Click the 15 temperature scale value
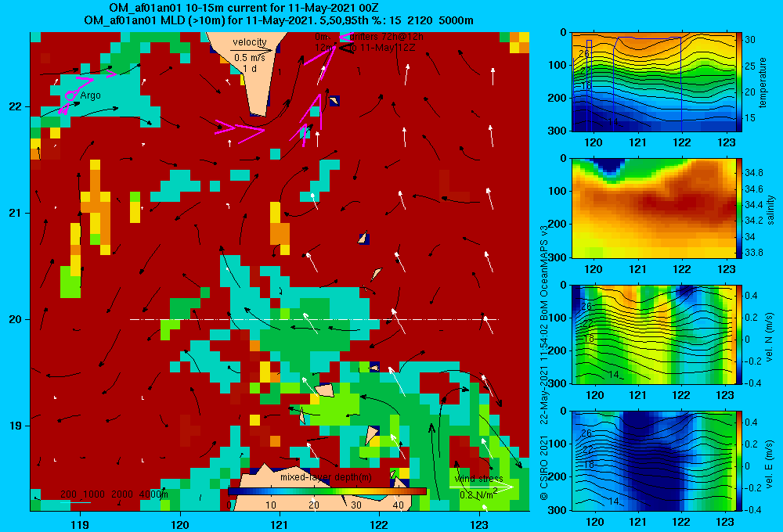The height and width of the screenshot is (532, 783). tap(750, 118)
